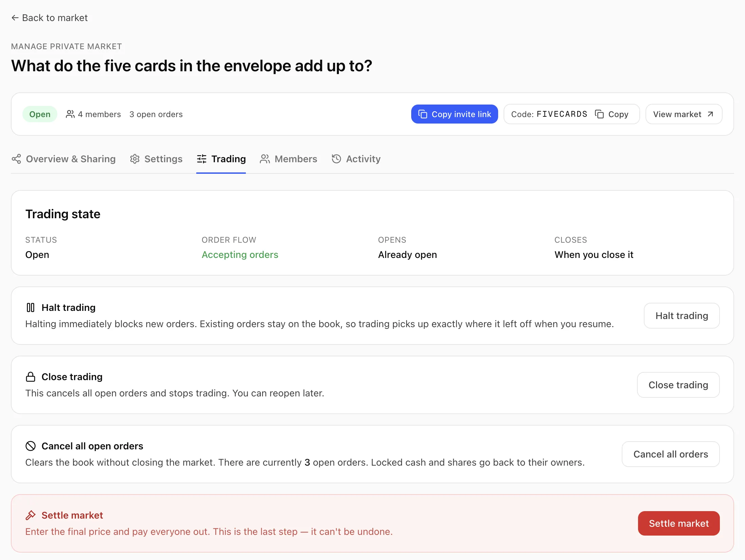Click the 'Trading state' heading
This screenshot has width=745, height=560.
63,214
